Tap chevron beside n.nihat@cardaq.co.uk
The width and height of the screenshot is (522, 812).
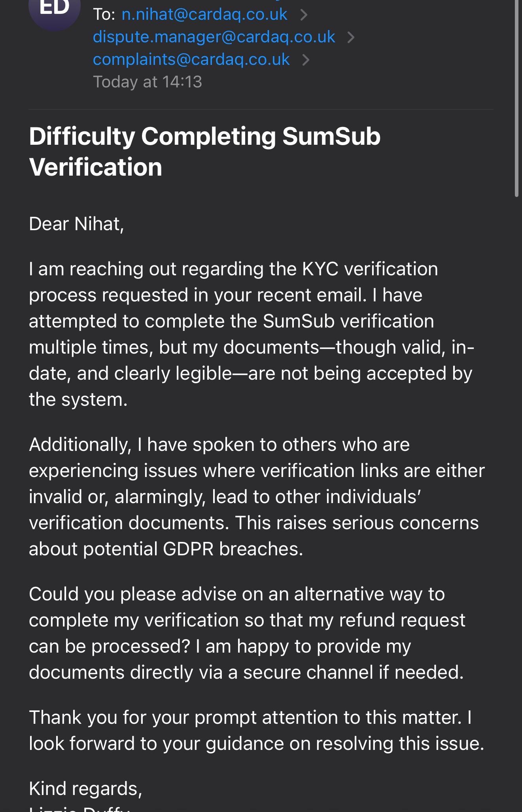pyautogui.click(x=304, y=15)
